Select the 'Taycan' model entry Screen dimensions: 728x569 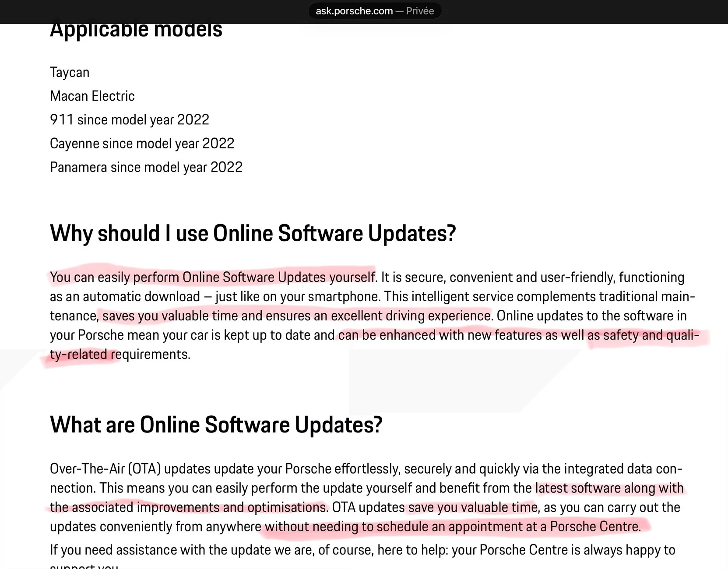pyautogui.click(x=70, y=72)
